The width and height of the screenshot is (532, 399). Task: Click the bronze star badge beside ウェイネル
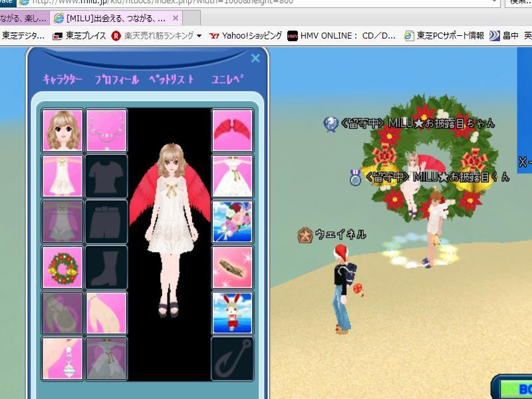point(305,235)
